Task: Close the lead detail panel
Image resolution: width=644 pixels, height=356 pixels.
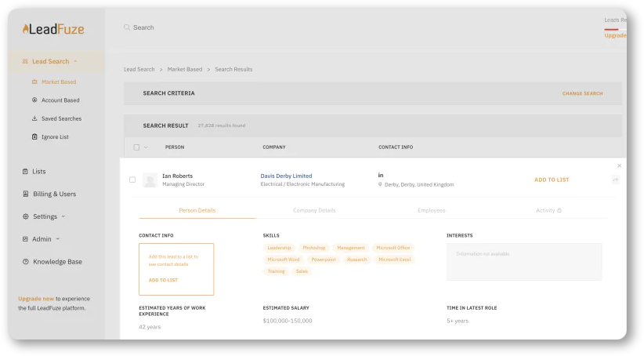Action: [x=620, y=165]
